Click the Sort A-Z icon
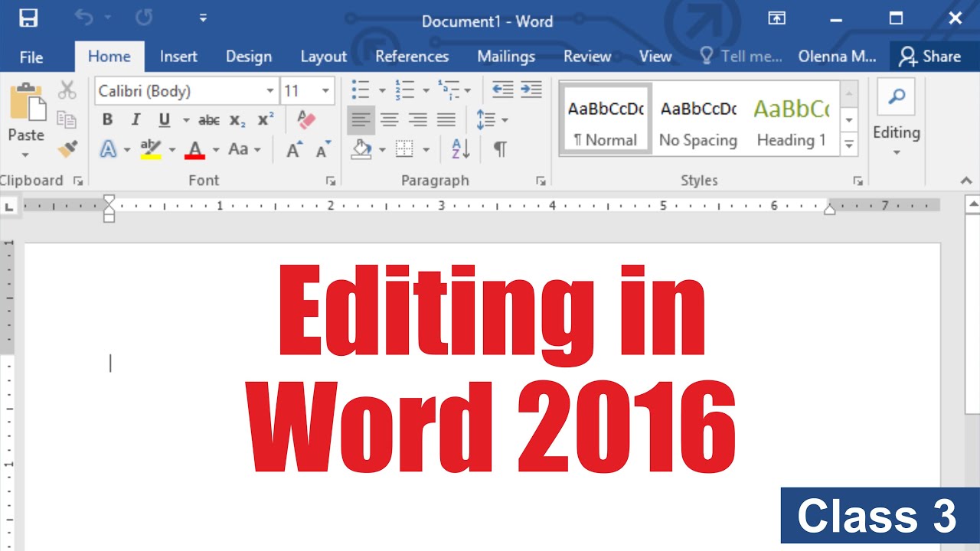 (x=460, y=149)
